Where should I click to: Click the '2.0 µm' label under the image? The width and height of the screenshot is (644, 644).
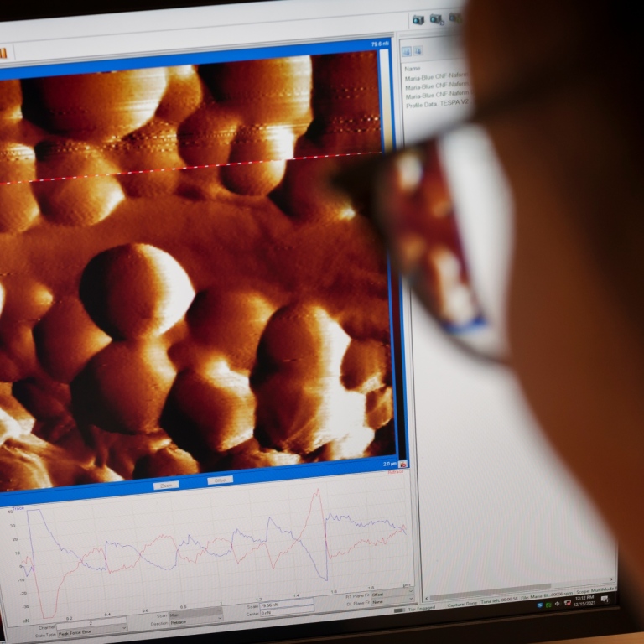(390, 464)
